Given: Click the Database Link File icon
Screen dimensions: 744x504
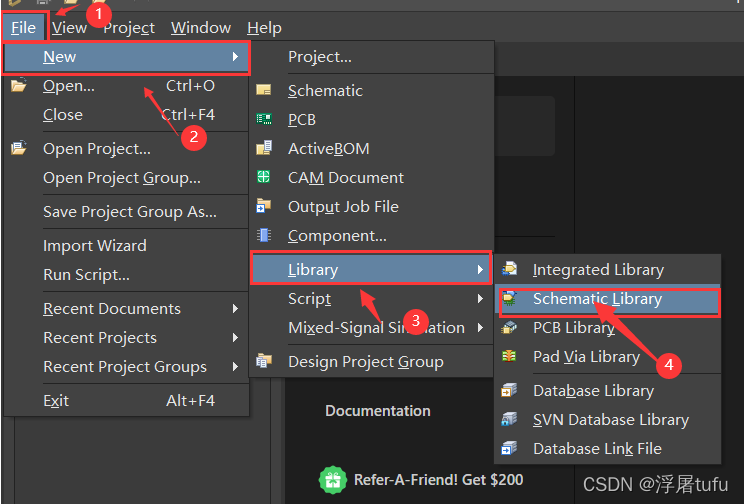Looking at the screenshot, I should [x=509, y=448].
